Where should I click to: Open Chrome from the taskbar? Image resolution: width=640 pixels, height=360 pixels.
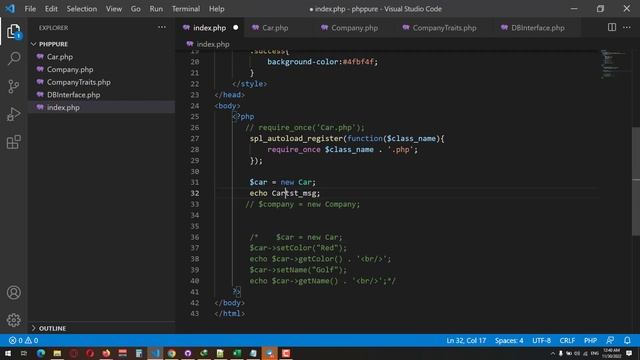[171, 353]
